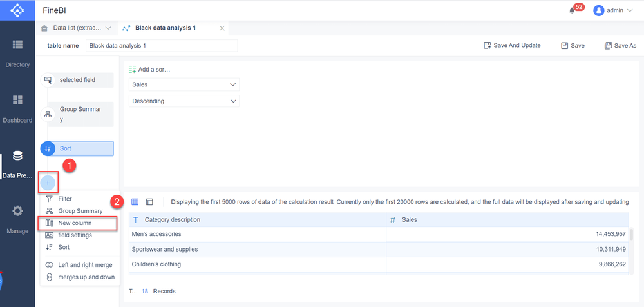This screenshot has width=644, height=307.
Task: Click the Save As button
Action: (620, 46)
